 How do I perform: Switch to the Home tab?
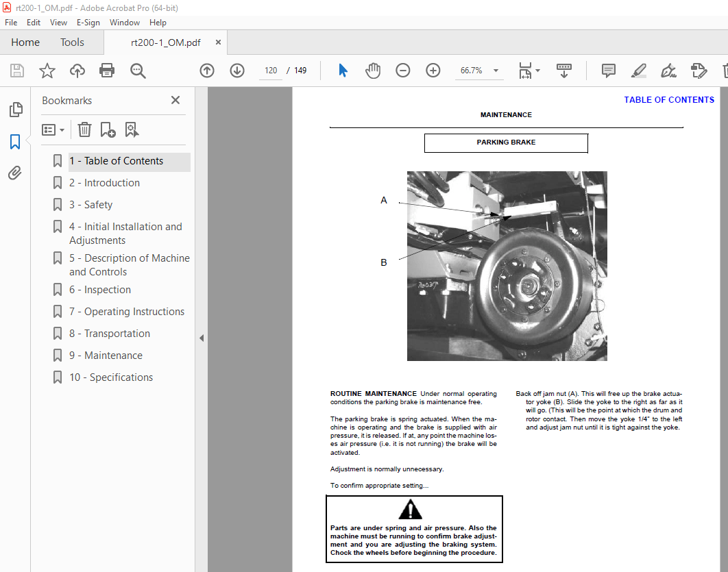(x=25, y=42)
